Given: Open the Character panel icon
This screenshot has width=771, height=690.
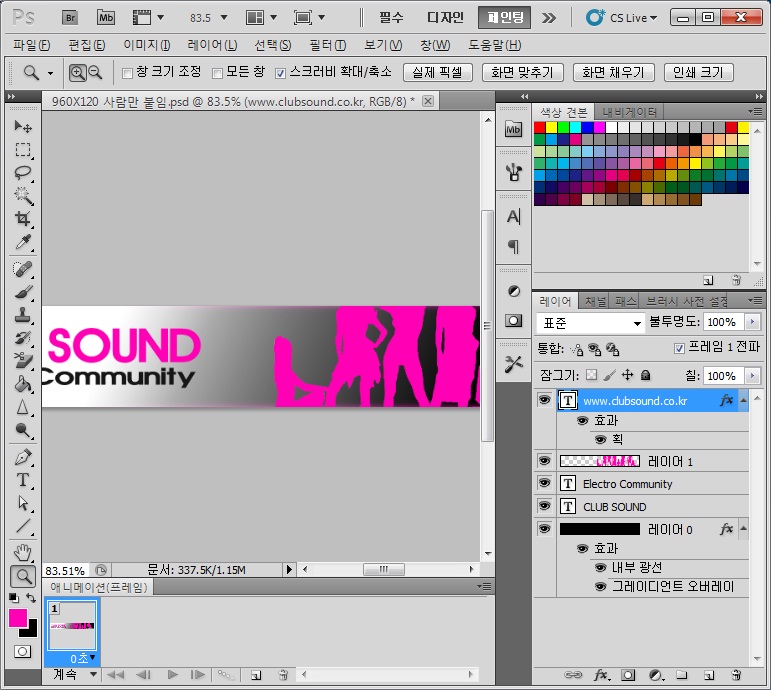Looking at the screenshot, I should coord(513,216).
